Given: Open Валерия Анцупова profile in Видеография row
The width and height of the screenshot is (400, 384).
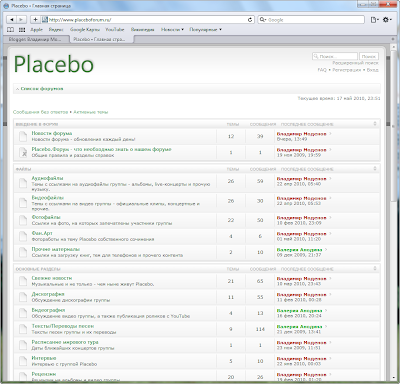Looking at the screenshot, I should (300, 311).
